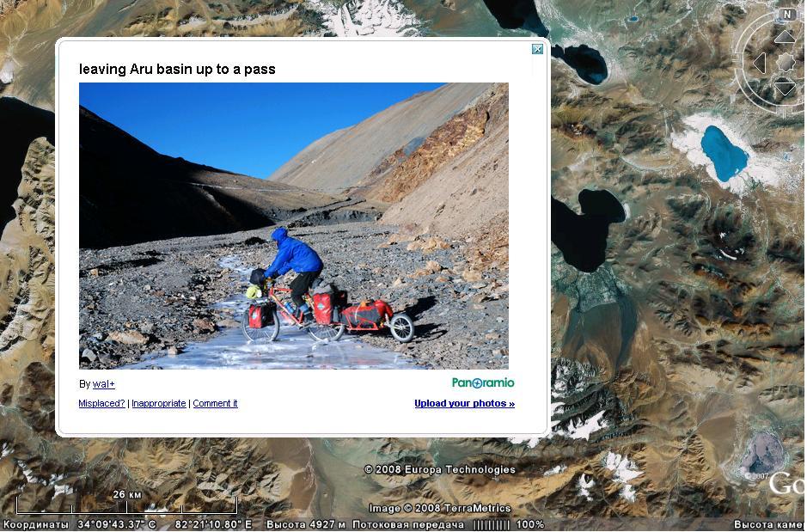Pan the map down with the arrow

785,89
